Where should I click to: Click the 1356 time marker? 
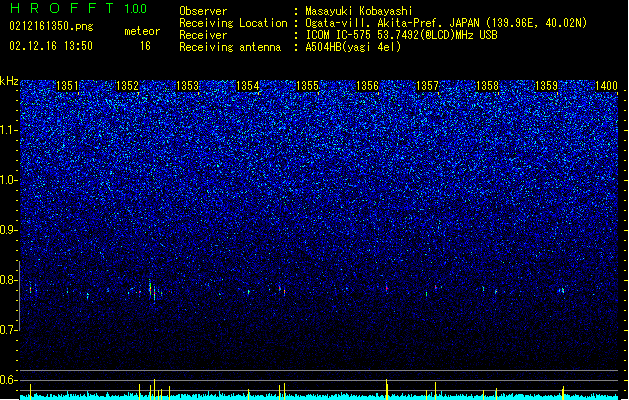click(x=367, y=86)
